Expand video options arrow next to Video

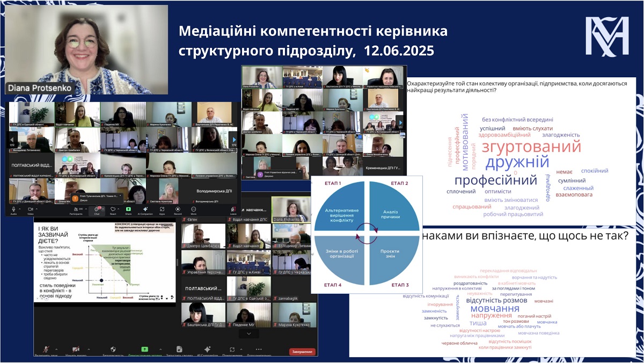36,208
